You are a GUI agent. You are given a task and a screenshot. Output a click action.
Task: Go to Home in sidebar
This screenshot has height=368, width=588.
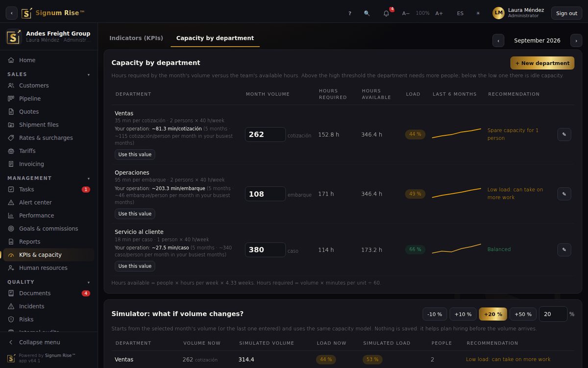coord(49,60)
